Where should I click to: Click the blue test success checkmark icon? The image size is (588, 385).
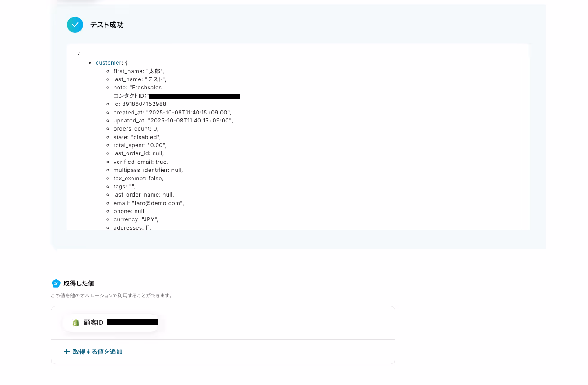(75, 25)
